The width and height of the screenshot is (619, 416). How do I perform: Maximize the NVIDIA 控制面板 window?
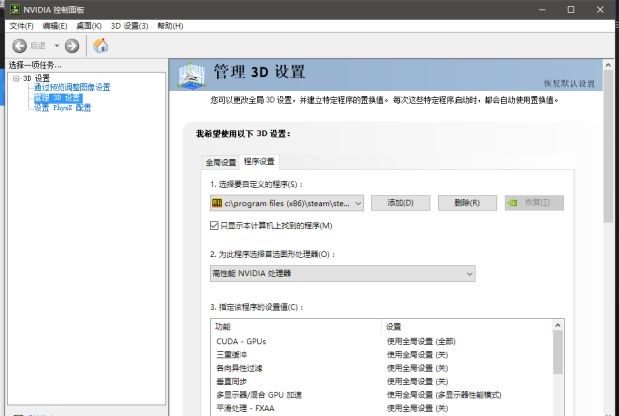(571, 9)
